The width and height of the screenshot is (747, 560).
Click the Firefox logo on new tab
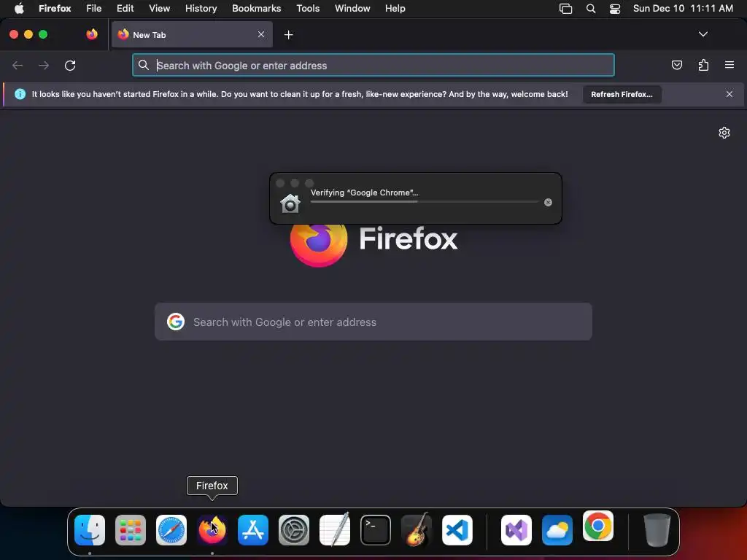(319, 245)
